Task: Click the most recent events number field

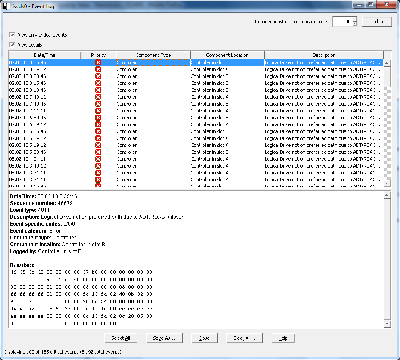Action: point(343,22)
